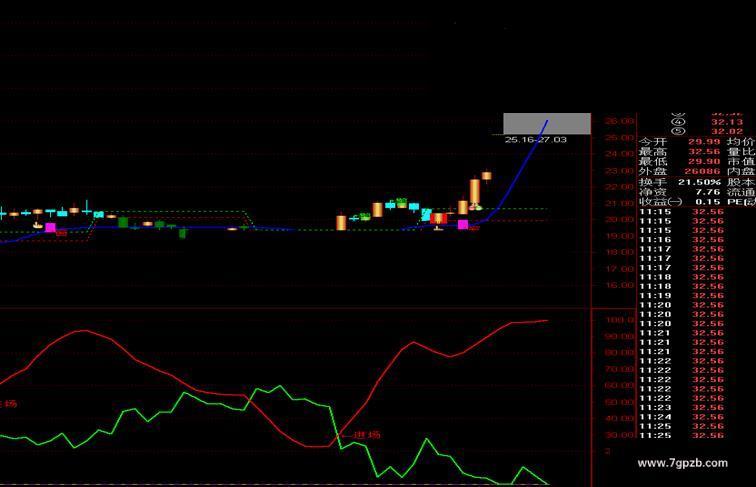Click the 最低 value 29.90
The width and height of the screenshot is (756, 487).
point(704,162)
